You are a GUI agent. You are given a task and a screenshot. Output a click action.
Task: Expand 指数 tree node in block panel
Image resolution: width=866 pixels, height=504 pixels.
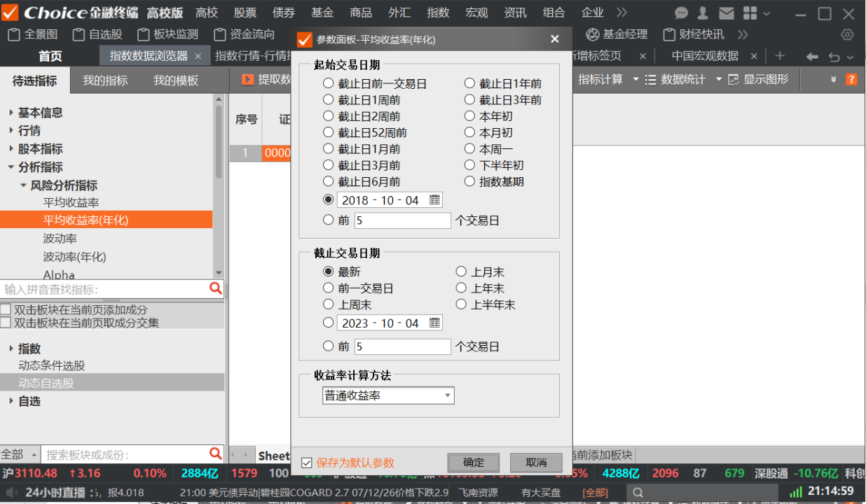tap(11, 348)
